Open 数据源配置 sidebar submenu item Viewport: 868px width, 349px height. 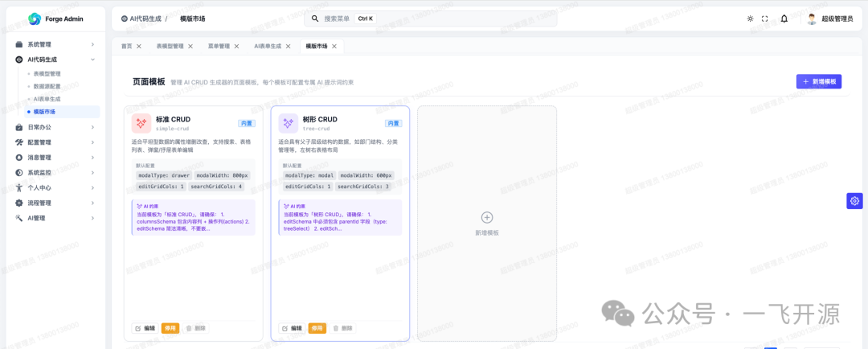(47, 86)
